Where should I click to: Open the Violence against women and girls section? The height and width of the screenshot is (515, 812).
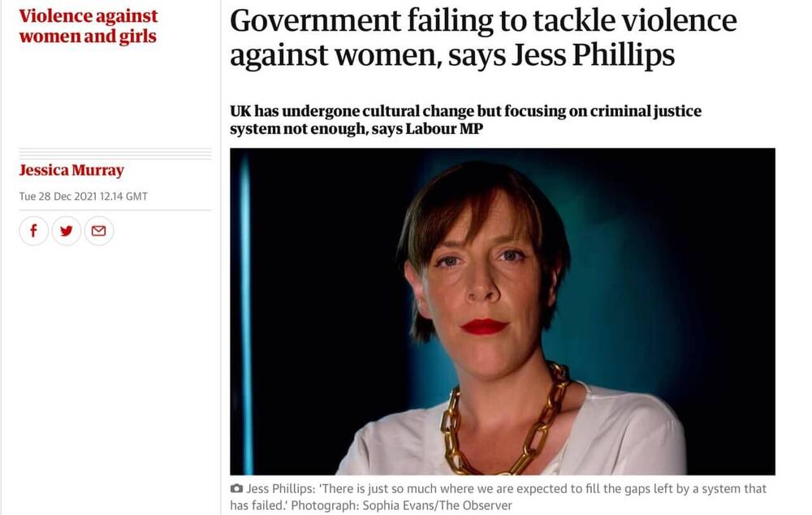[88, 26]
